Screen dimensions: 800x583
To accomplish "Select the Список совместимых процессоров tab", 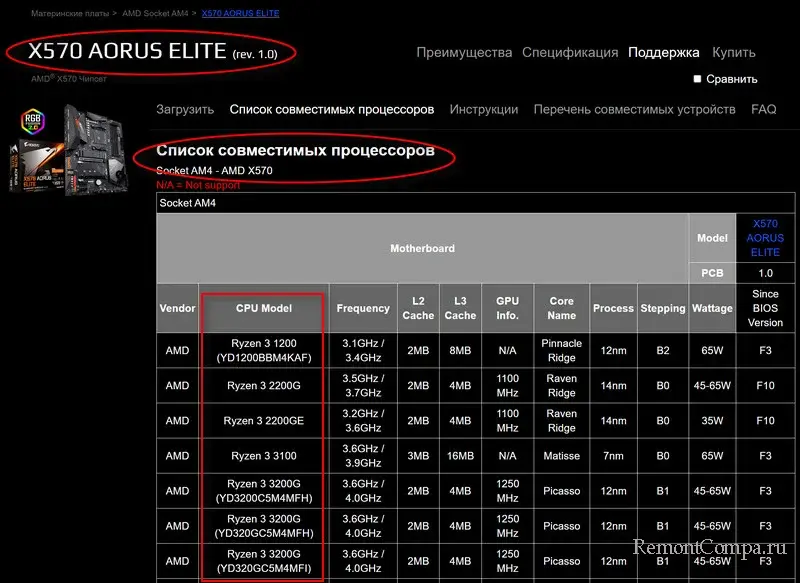I will click(332, 109).
